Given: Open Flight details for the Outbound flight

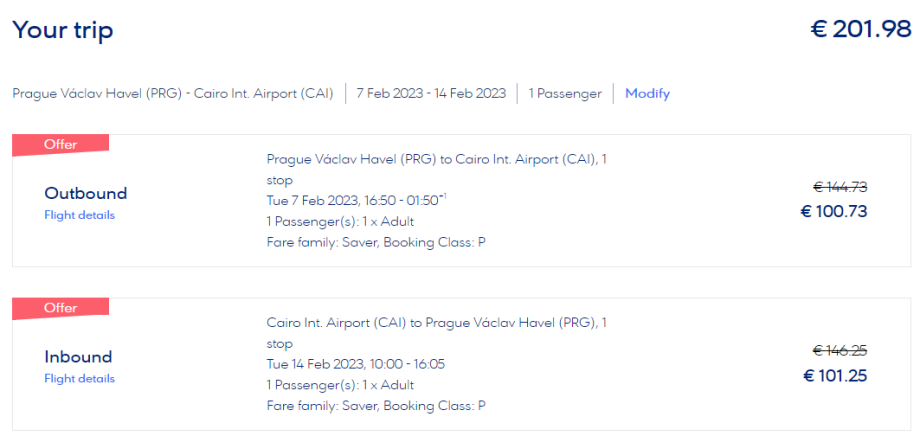Looking at the screenshot, I should tap(79, 215).
